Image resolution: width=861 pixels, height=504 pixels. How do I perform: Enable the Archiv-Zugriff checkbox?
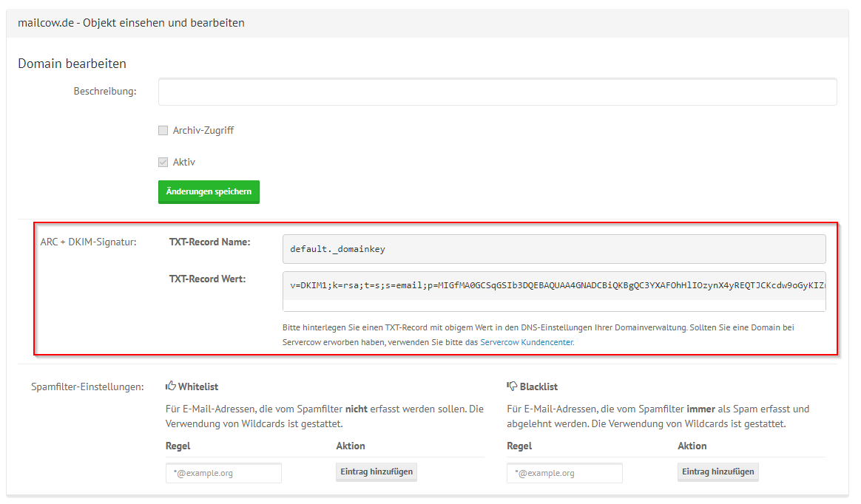click(x=163, y=130)
